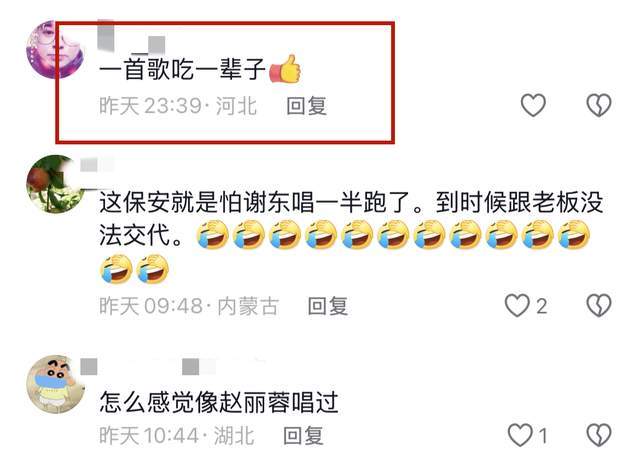
Task: Tap the thumbs-up emoji in first comment
Action: click(286, 69)
